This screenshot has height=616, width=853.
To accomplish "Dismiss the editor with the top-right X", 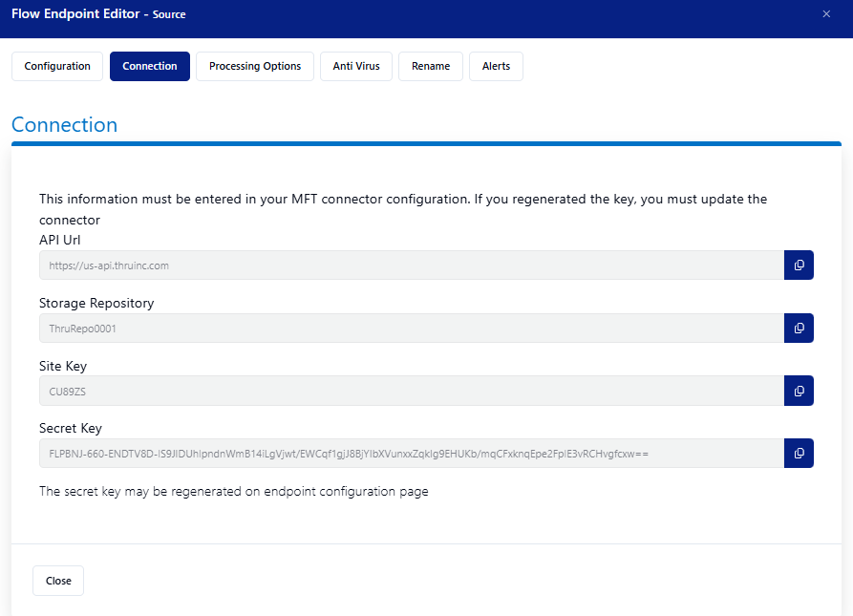I will pos(826,13).
